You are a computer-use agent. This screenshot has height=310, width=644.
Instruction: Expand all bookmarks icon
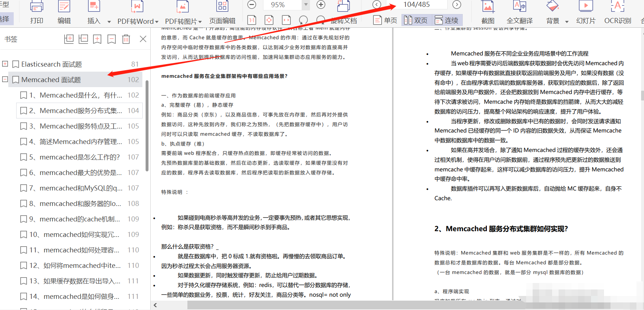click(69, 39)
